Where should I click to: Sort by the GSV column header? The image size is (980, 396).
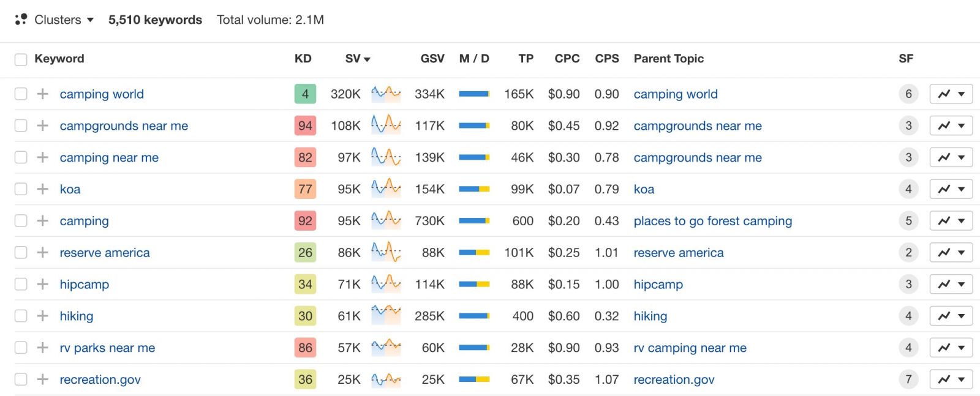(x=432, y=59)
